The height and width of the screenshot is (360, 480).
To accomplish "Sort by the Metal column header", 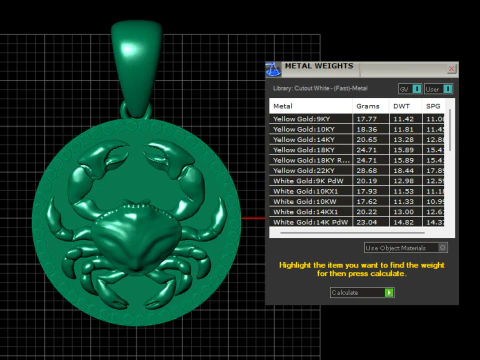I will click(x=311, y=106).
